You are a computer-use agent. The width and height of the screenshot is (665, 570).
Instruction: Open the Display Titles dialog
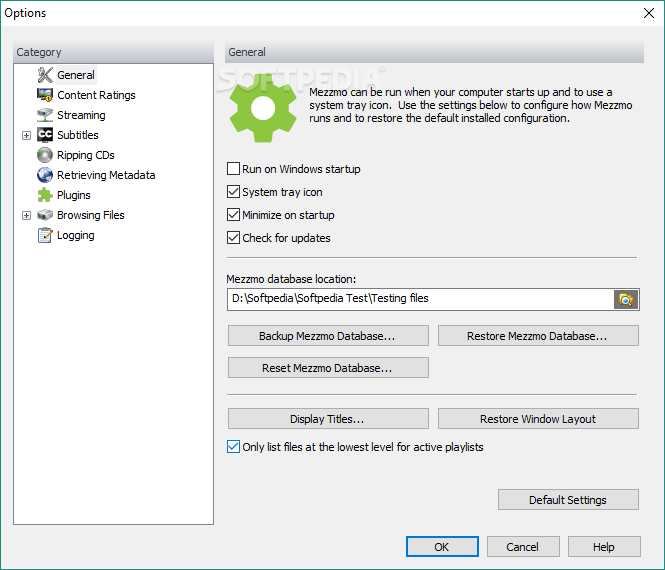[x=328, y=419]
